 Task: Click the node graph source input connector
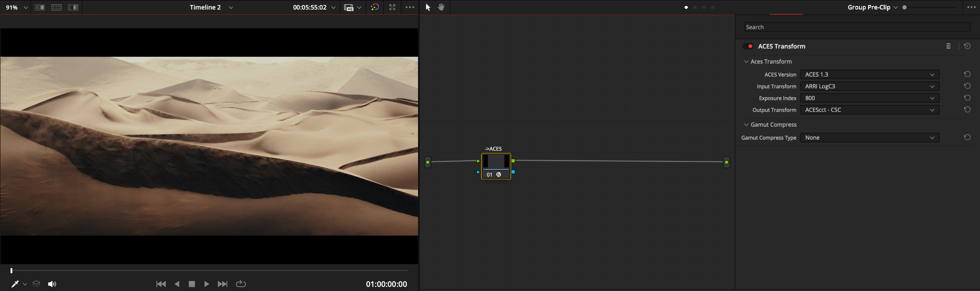(428, 162)
